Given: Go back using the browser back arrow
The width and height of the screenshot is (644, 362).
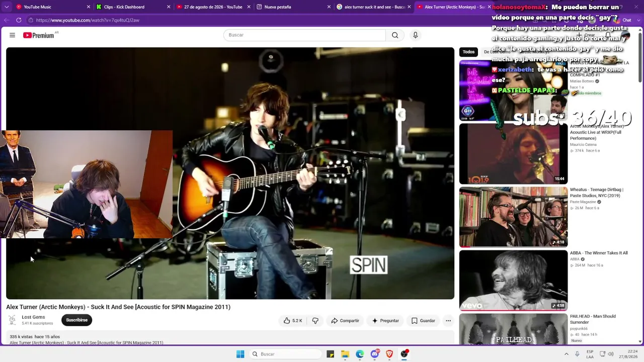Looking at the screenshot, I should tap(7, 20).
